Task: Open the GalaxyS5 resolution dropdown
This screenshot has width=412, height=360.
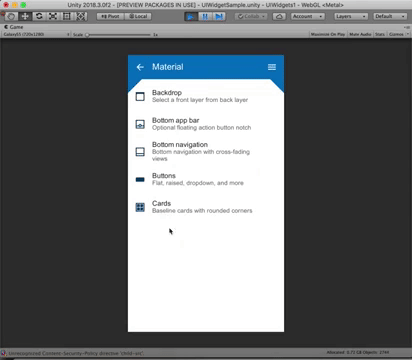Action: pyautogui.click(x=36, y=34)
